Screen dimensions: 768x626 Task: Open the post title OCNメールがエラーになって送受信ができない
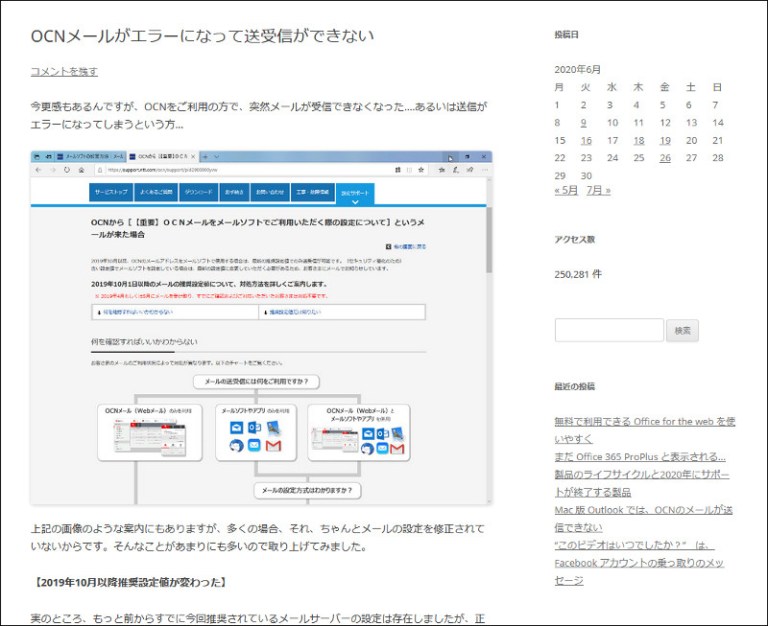pos(202,36)
